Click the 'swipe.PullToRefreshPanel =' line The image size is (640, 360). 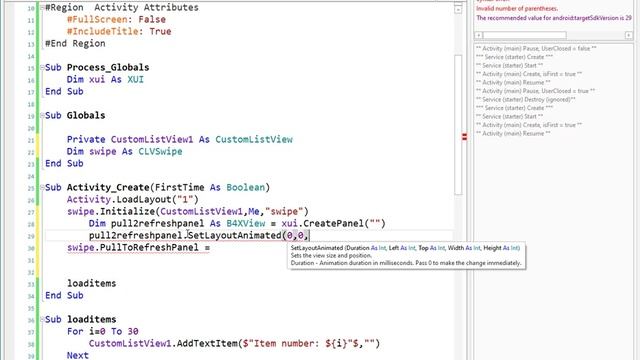[x=138, y=248]
